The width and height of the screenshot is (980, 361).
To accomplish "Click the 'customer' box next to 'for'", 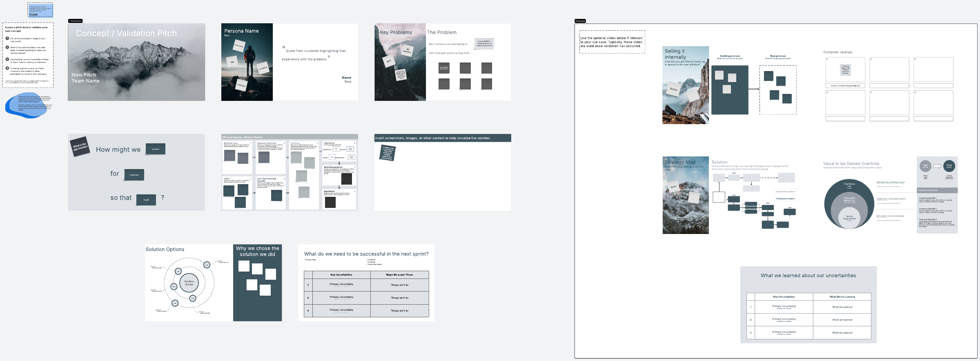I will (x=134, y=175).
